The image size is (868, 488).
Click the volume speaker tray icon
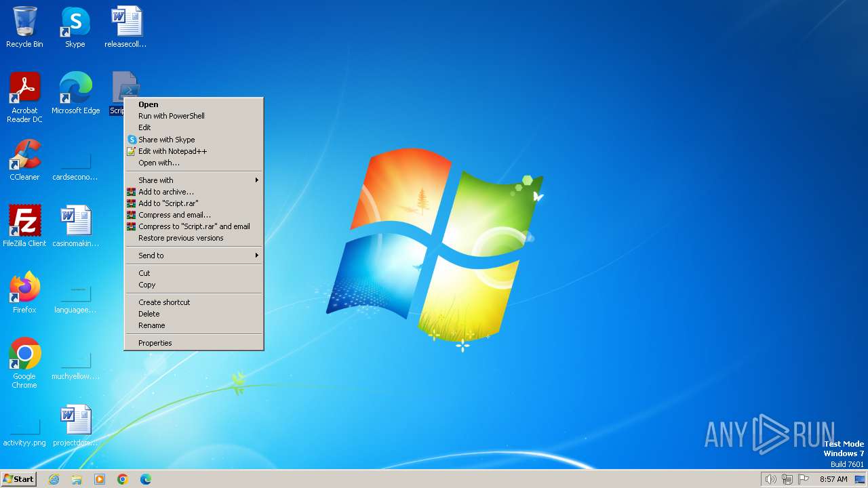pos(770,479)
